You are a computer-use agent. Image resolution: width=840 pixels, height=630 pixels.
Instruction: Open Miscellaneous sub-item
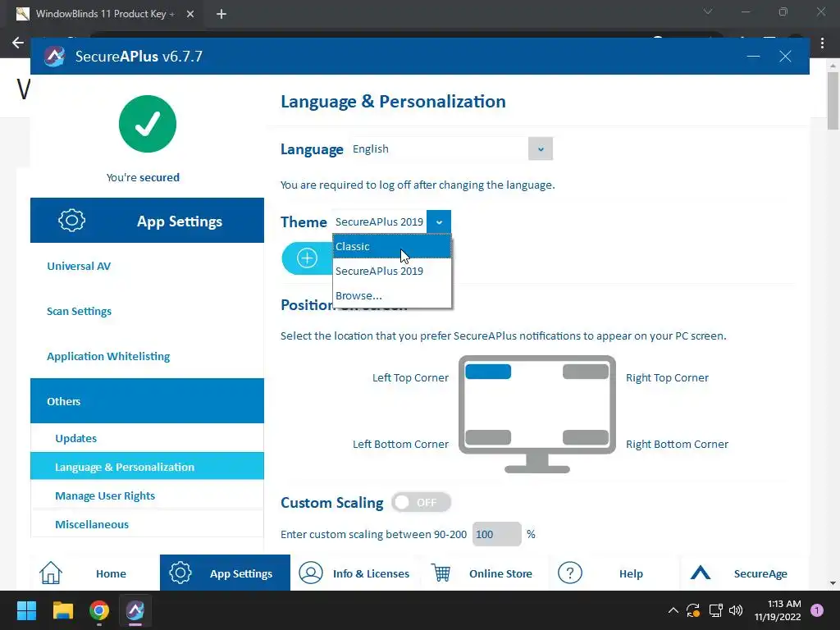click(x=148, y=524)
